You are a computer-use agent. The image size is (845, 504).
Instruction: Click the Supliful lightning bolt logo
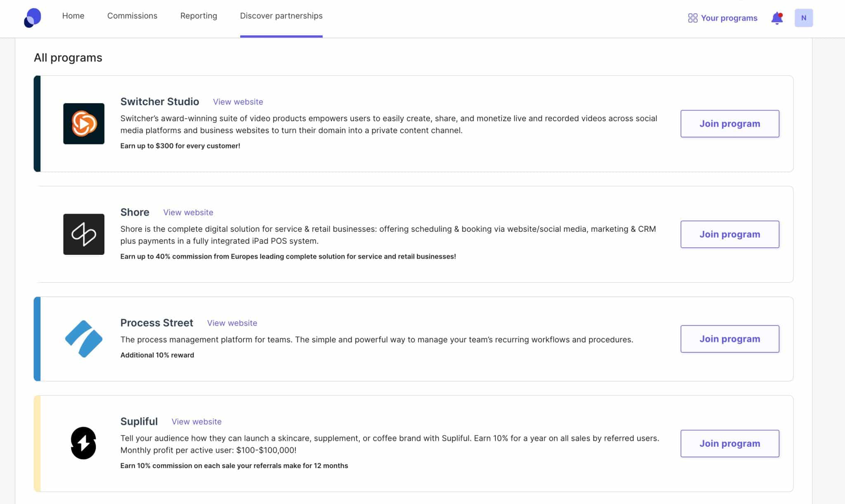click(x=84, y=444)
